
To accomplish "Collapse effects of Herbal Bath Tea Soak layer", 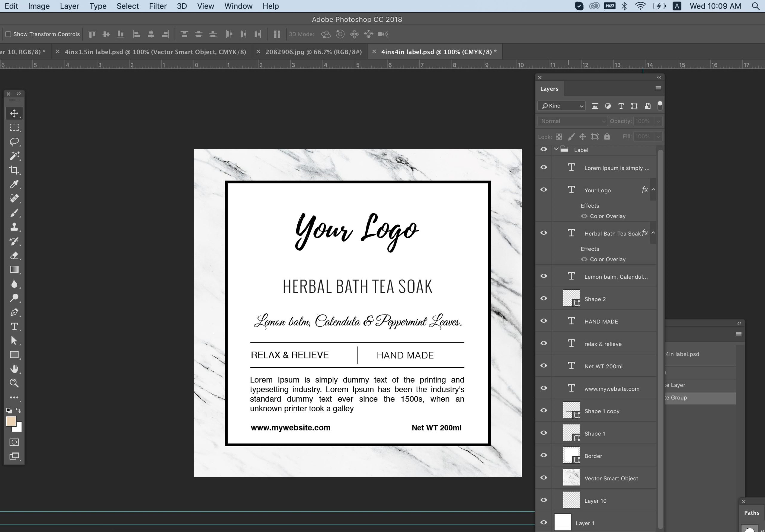I will point(653,233).
